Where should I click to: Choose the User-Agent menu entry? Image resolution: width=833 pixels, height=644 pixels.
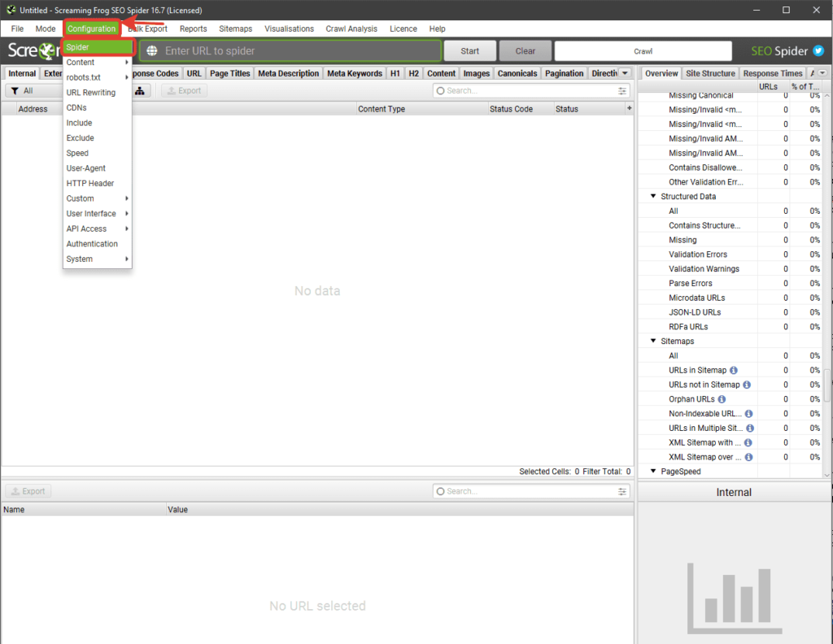[98, 168]
